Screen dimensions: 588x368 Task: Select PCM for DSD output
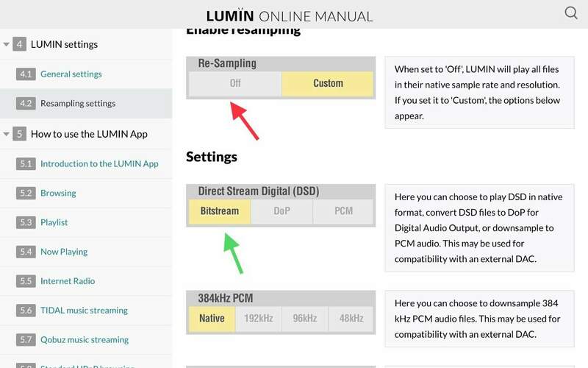click(x=343, y=211)
